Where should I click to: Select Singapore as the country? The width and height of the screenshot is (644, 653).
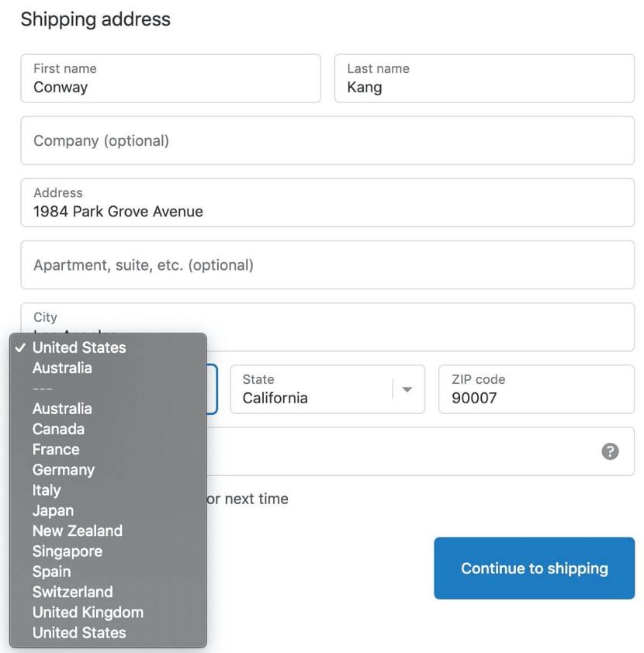point(67,550)
